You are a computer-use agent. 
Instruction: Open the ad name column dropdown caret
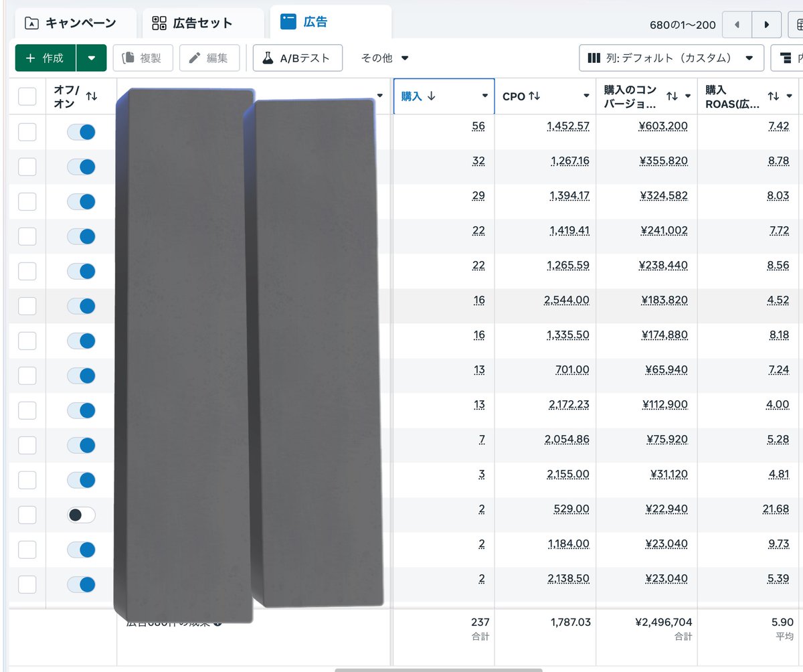(x=380, y=96)
